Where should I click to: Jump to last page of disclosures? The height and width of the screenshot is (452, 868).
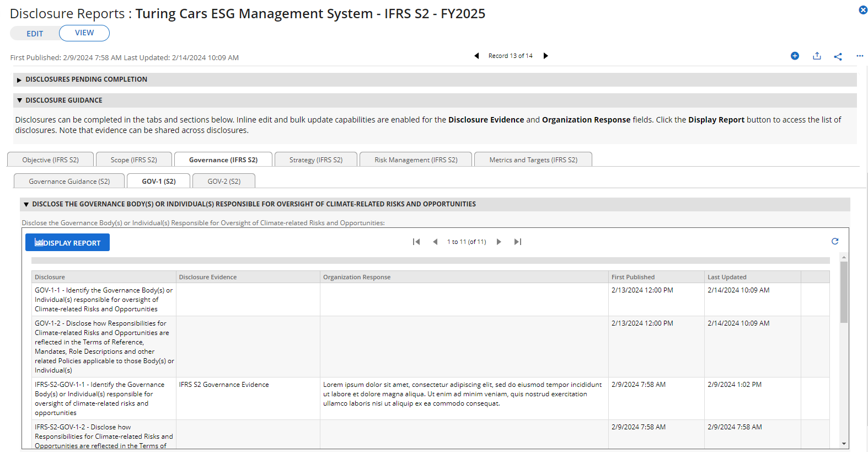point(517,242)
